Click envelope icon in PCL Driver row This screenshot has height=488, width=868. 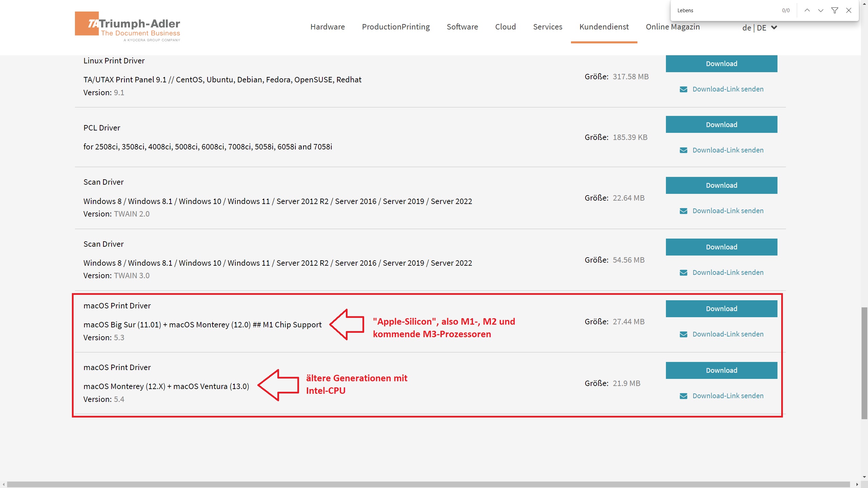pyautogui.click(x=684, y=150)
